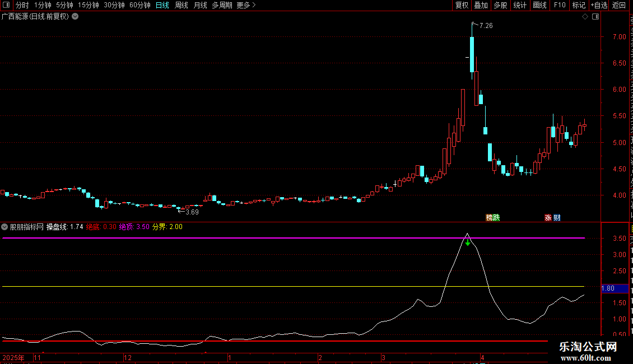Switch to 日线 daily chart
Viewport: 633px width, 364px height.
[x=162, y=5]
